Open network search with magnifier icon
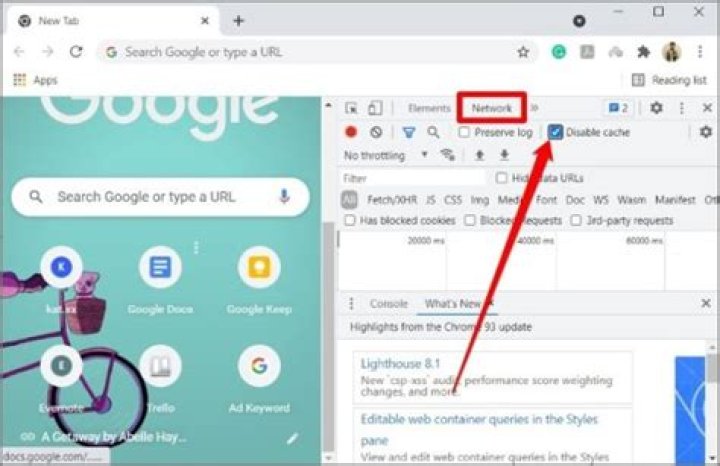This screenshot has width=720, height=466. tap(433, 132)
